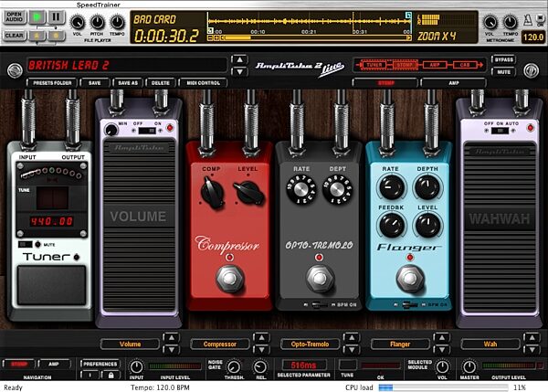Viewport: 548px width, 392px height.
Task: Click the large Tuner footswitch pad
Action: [52, 285]
